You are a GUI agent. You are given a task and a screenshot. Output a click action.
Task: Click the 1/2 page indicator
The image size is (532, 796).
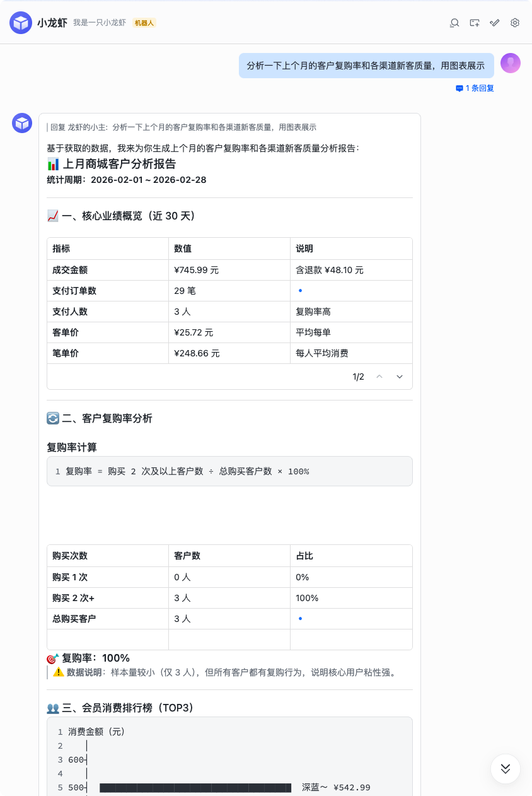(x=358, y=377)
